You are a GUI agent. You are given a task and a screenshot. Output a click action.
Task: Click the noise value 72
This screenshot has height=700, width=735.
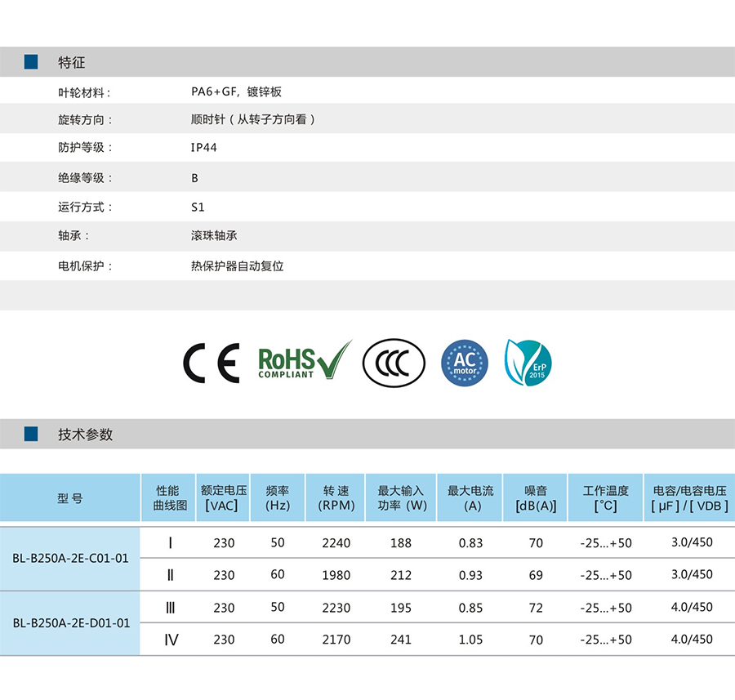click(536, 608)
